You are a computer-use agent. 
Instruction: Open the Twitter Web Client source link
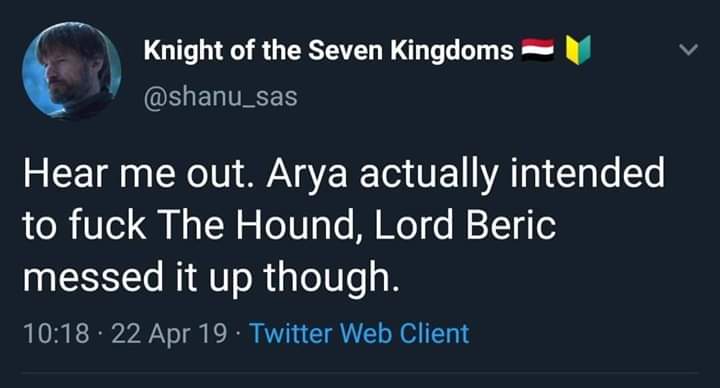click(x=359, y=333)
